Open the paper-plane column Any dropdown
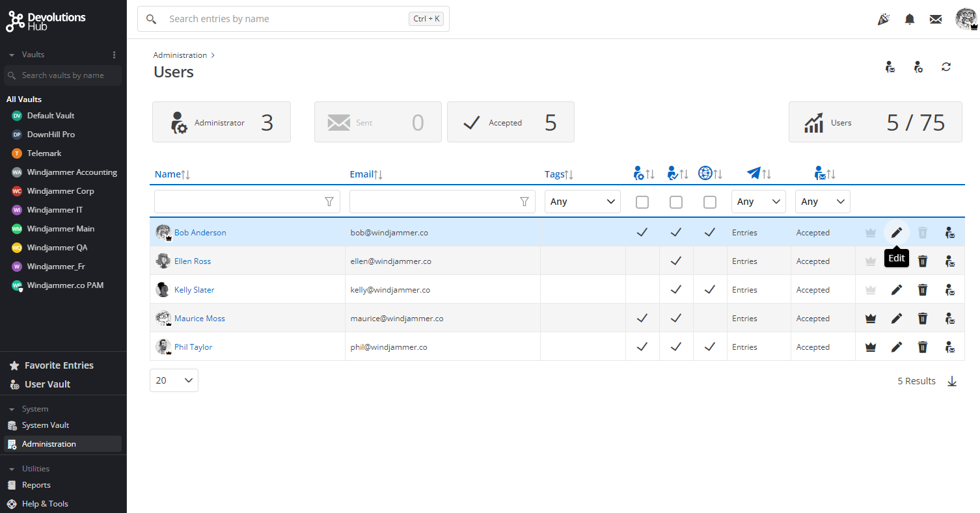The height and width of the screenshot is (513, 980). click(759, 202)
